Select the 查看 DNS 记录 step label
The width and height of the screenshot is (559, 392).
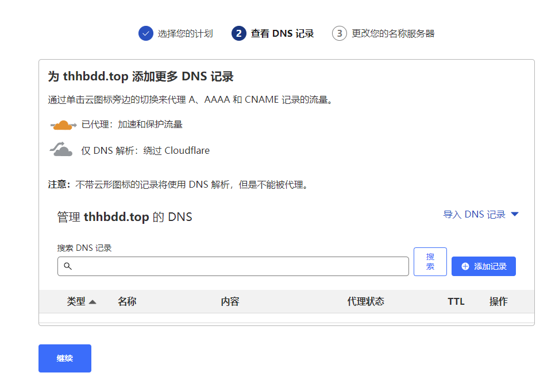click(282, 34)
